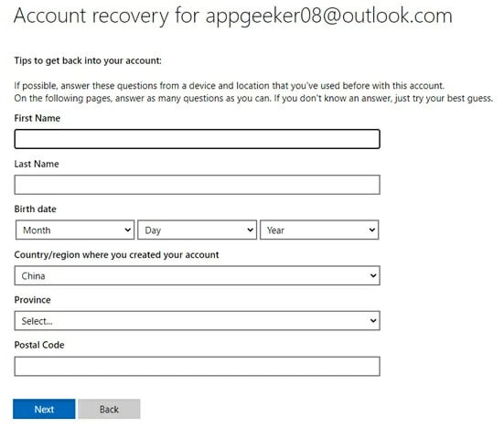Open the birth Day combo box
This screenshot has height=439, width=504.
pyautogui.click(x=197, y=230)
